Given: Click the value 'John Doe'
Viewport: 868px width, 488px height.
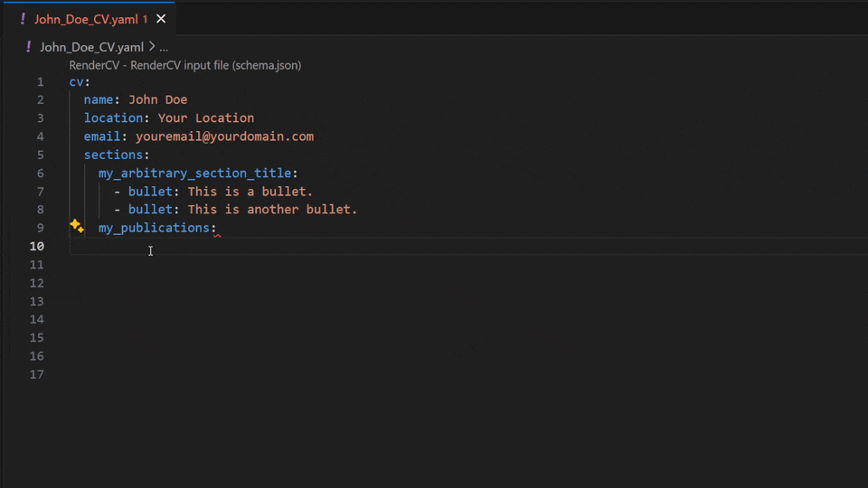Looking at the screenshot, I should click(x=157, y=99).
